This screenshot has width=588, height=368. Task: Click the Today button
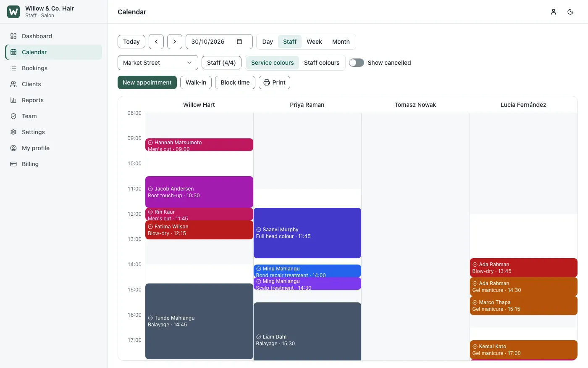131,42
